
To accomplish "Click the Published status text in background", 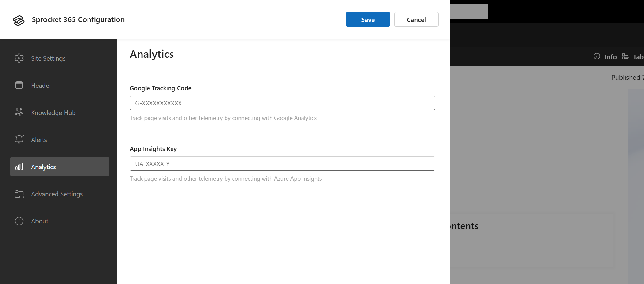I will click(627, 78).
